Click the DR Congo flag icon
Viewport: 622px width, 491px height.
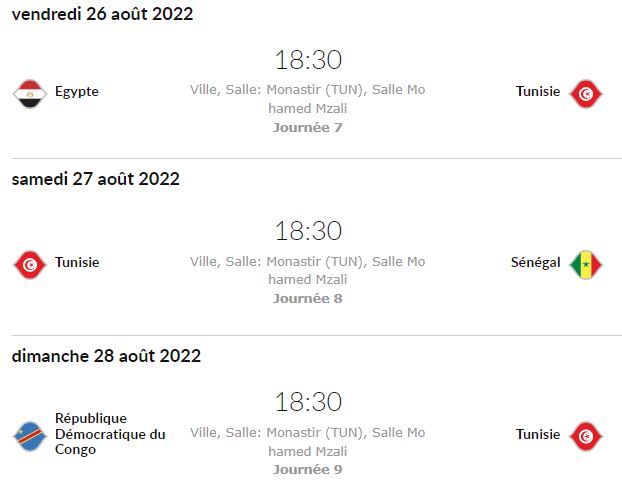tap(30, 436)
